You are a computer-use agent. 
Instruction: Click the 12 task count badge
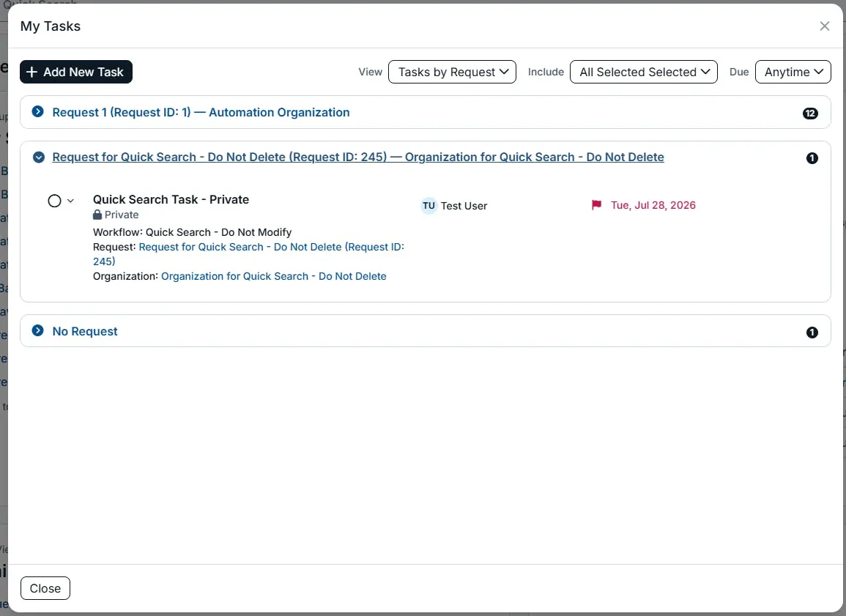point(810,114)
